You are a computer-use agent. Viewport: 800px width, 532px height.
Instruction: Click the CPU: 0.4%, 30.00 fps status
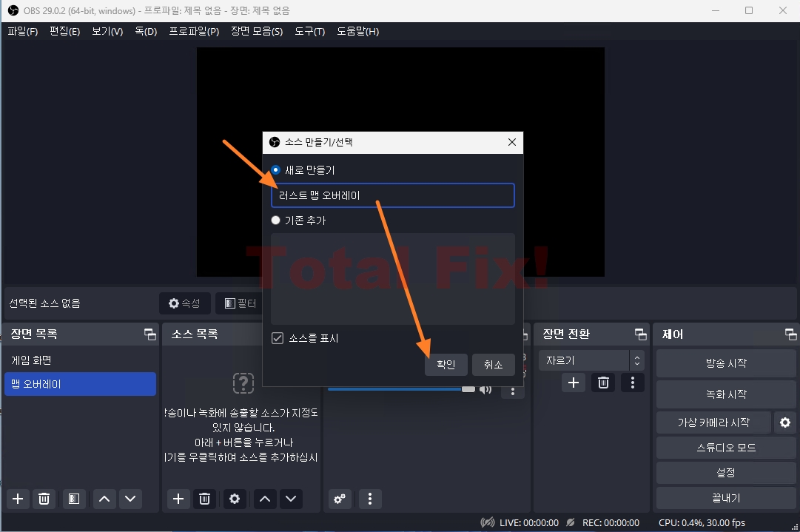(702, 523)
